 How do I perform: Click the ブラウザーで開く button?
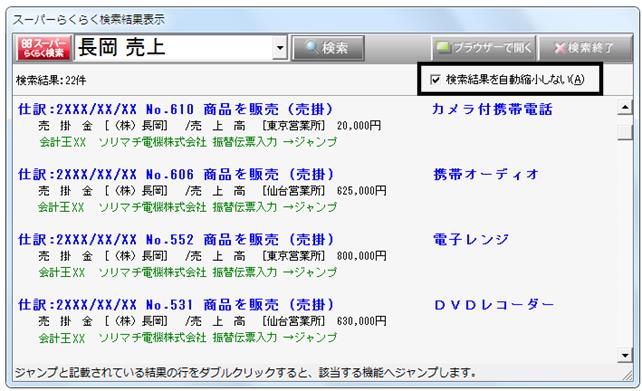coord(484,48)
